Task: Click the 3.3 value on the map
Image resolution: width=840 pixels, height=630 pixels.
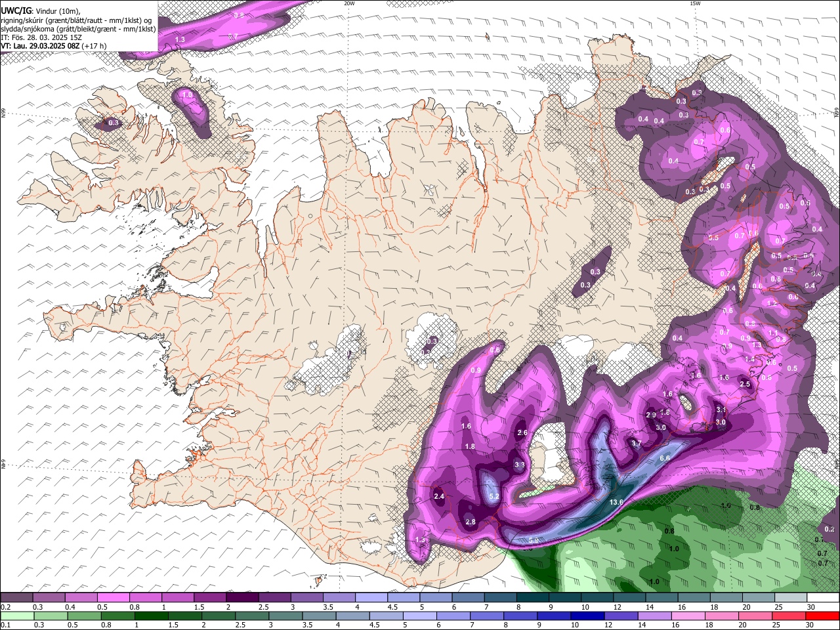Action: (520, 465)
